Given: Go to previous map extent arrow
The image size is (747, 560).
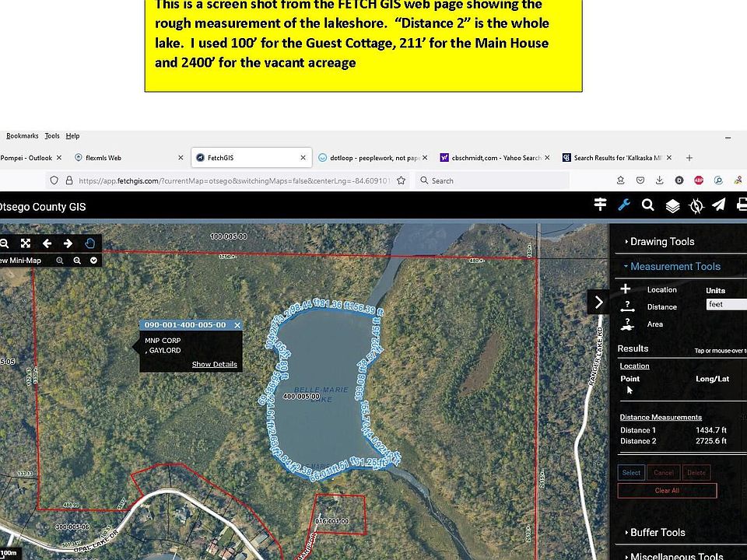Looking at the screenshot, I should click(47, 243).
